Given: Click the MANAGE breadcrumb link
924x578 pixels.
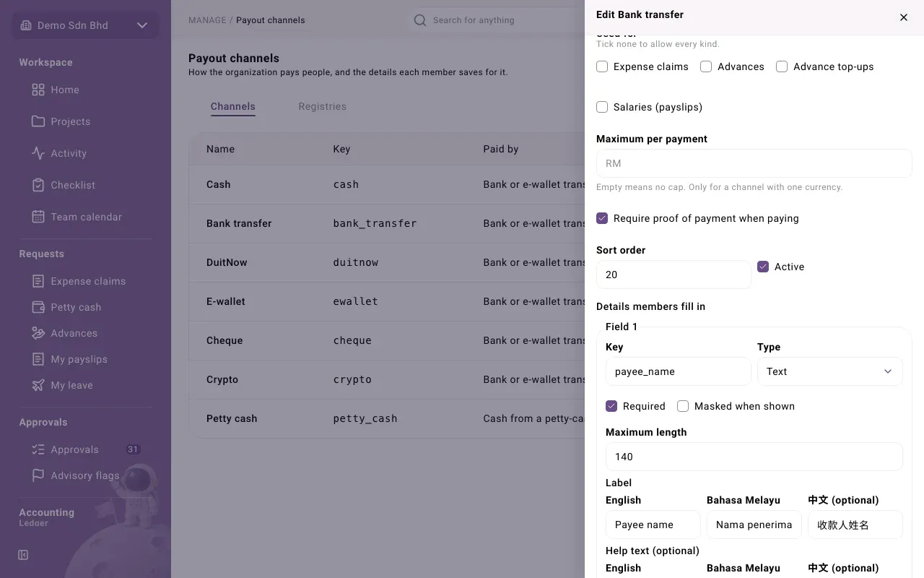Looking at the screenshot, I should (207, 20).
